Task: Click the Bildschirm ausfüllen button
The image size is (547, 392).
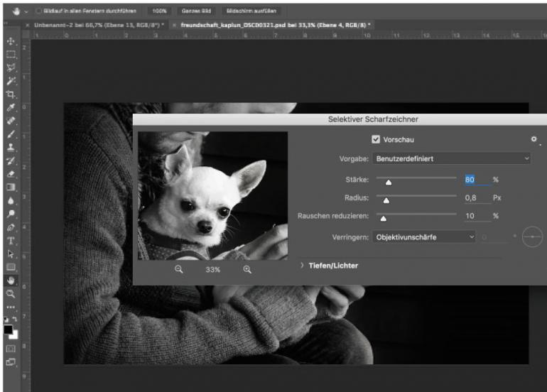Action: (x=251, y=11)
